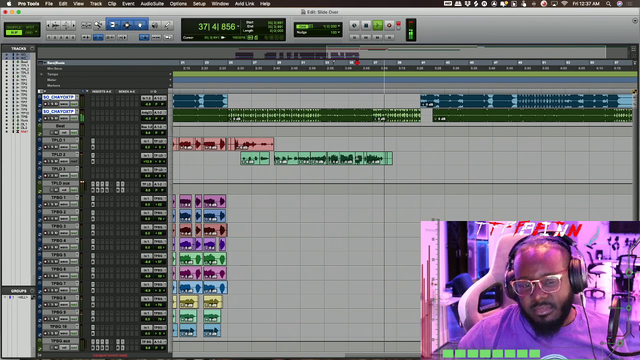Open main counter format dropdown arrow

point(238,26)
